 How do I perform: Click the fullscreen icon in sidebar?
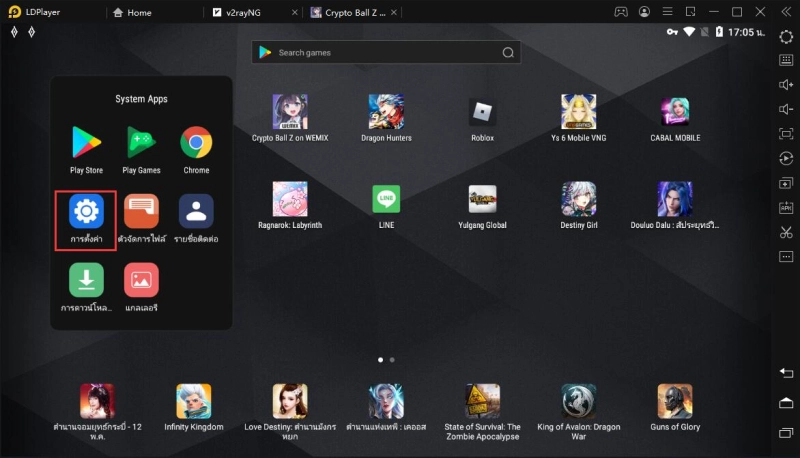point(786,134)
